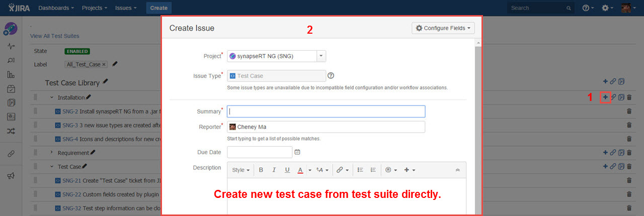Open the Dashboards menu
The image size is (644, 216).
point(56,8)
